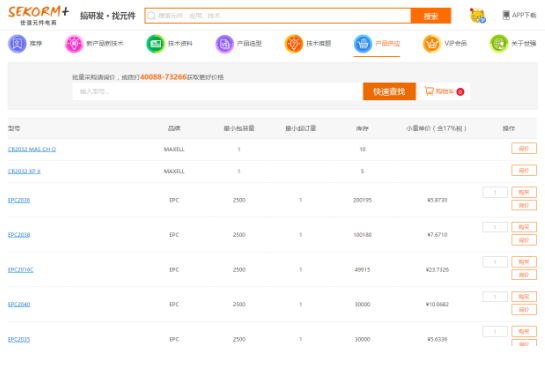This screenshot has height=371, width=545.
Task: Click 购买 button in EPC2040 row
Action: pos(524,297)
